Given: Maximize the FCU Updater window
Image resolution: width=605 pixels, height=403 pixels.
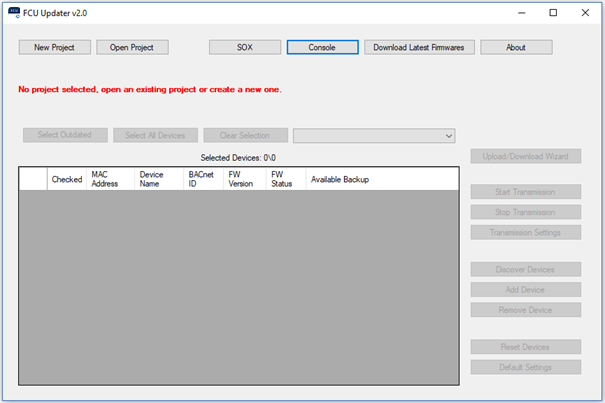Looking at the screenshot, I should point(553,13).
